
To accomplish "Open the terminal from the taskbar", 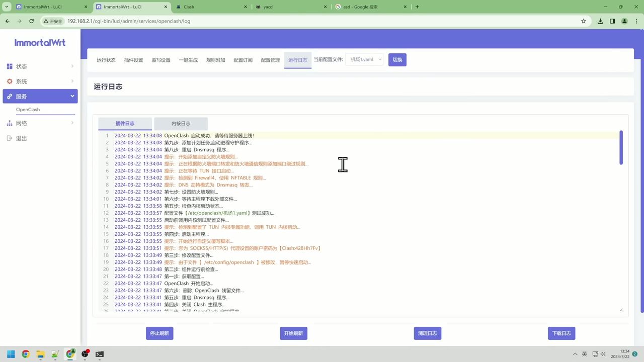I will (99, 354).
